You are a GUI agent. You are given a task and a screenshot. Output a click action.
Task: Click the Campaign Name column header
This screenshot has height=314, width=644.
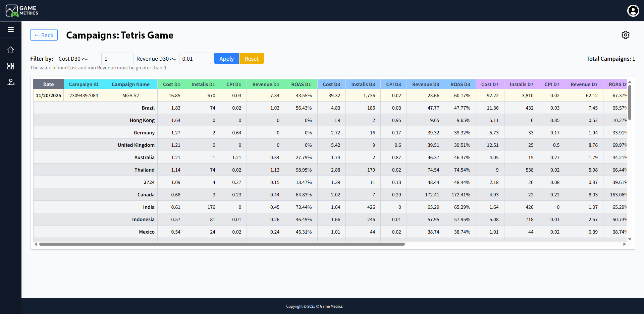click(x=130, y=84)
